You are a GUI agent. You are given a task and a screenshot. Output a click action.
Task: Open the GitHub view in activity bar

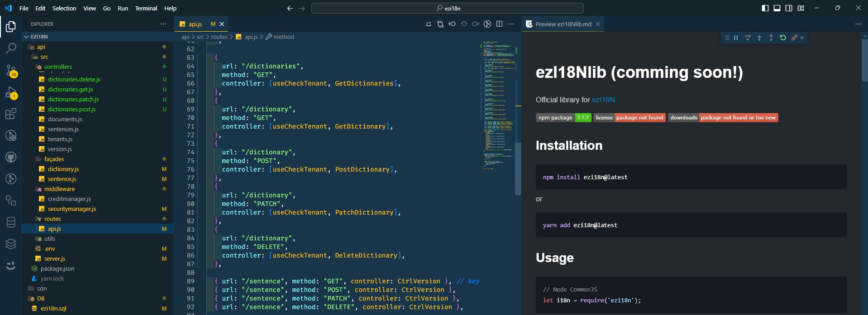click(11, 157)
